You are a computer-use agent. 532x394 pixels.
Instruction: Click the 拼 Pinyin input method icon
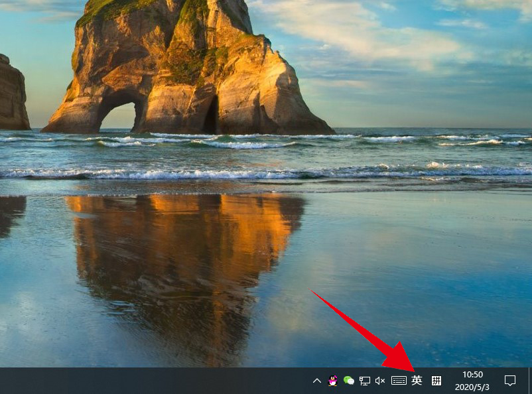pos(436,381)
